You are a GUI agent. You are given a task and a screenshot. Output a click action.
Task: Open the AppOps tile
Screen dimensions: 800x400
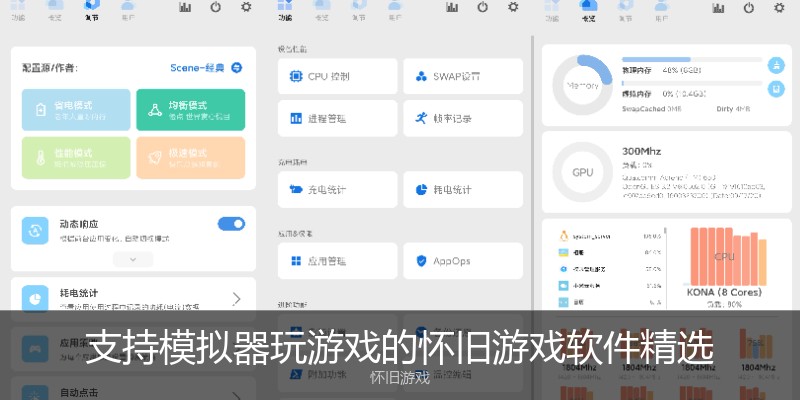point(463,261)
